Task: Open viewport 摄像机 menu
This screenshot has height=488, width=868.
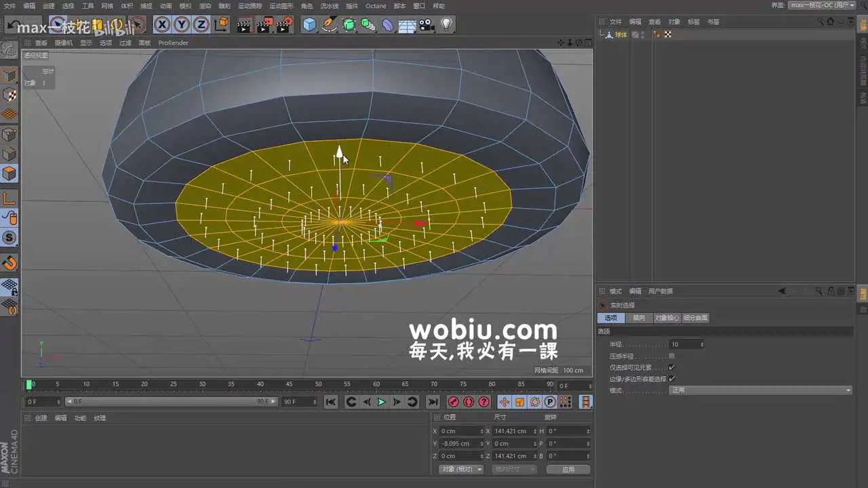Action: (x=63, y=43)
